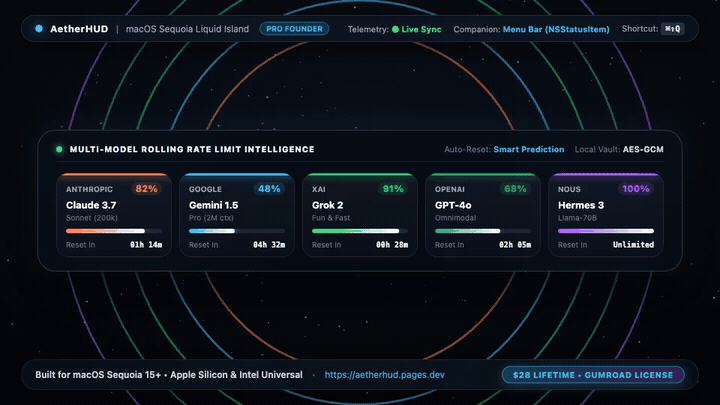
Task: Click the 04h 32m reset timer
Action: [269, 245]
